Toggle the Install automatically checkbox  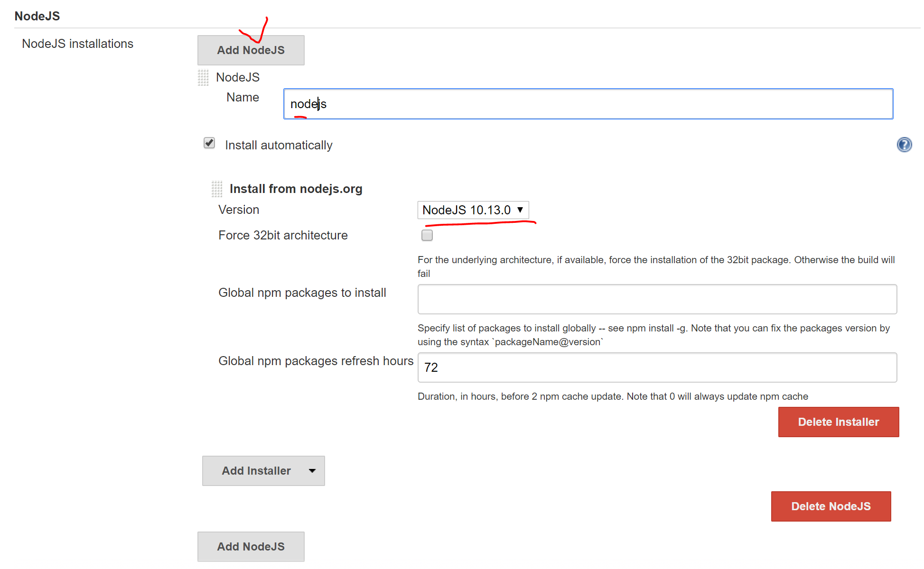click(x=209, y=143)
